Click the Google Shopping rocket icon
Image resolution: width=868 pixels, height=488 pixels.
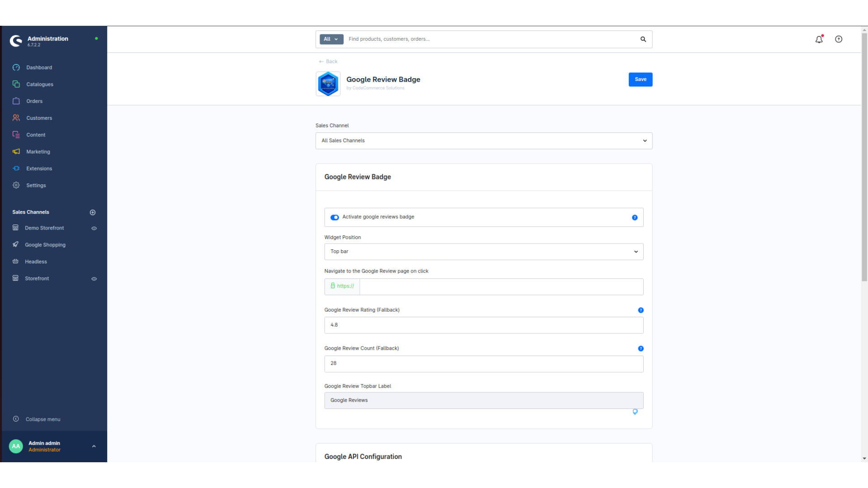pos(15,244)
